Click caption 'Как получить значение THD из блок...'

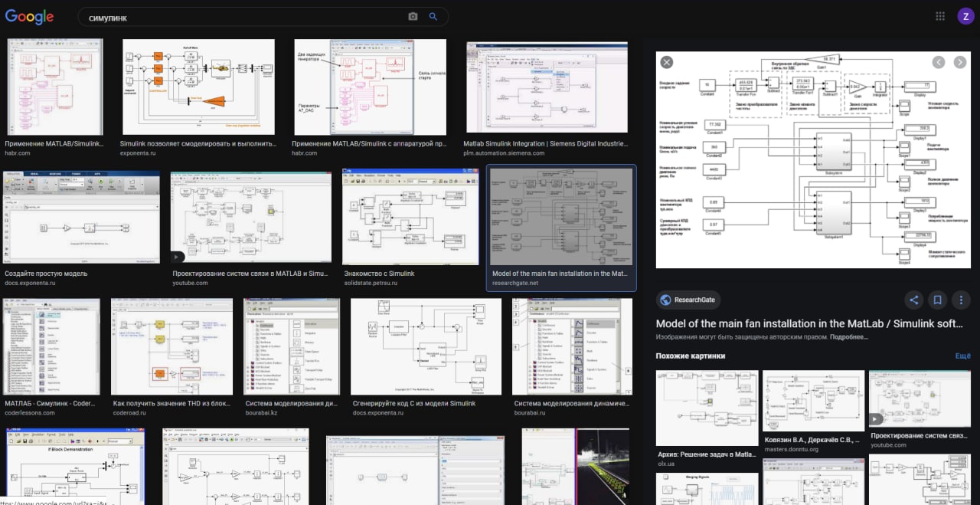tap(171, 403)
